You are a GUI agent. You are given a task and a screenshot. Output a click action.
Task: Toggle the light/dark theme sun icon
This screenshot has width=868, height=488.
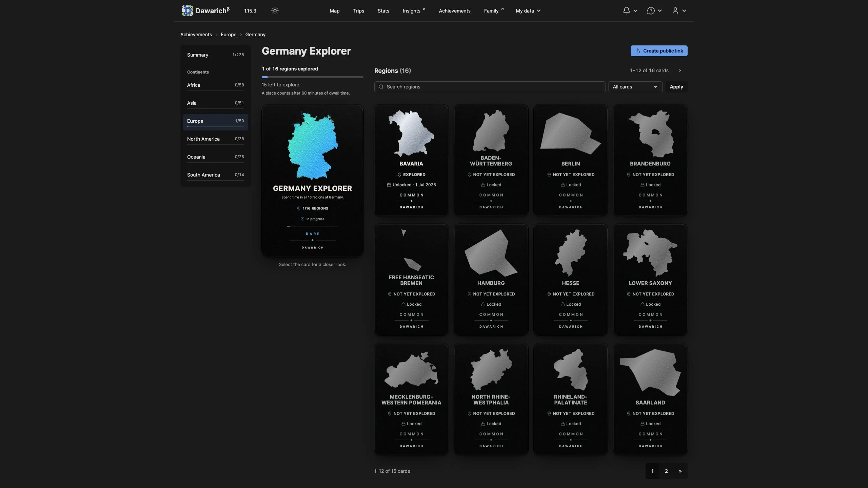tap(275, 11)
